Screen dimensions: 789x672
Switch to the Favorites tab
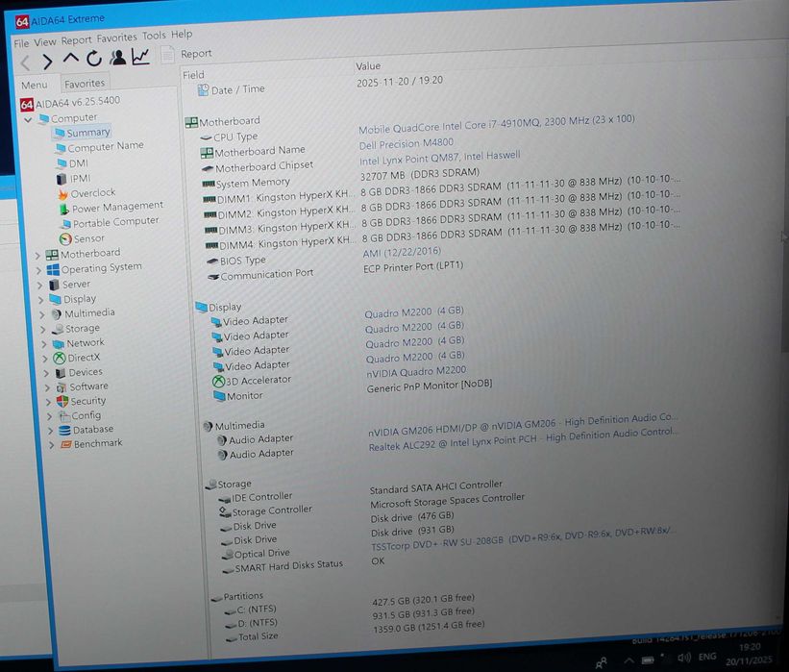pos(85,83)
